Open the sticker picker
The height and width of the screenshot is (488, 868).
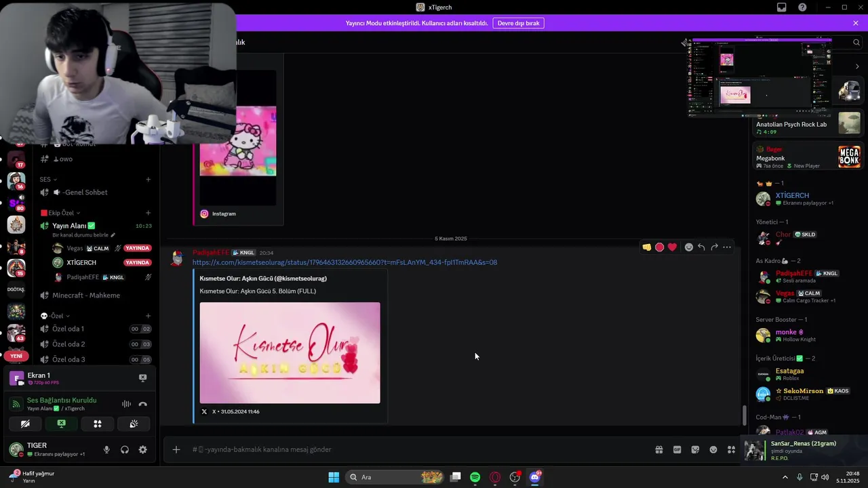[695, 449]
